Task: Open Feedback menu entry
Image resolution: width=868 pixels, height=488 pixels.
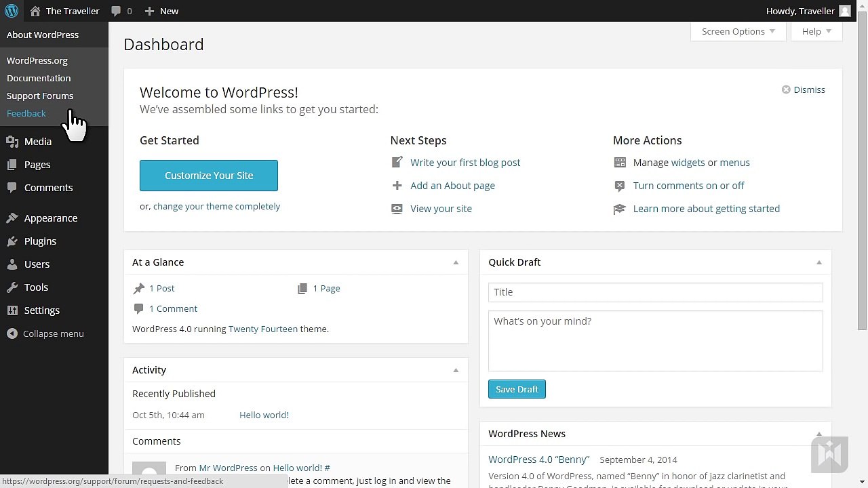Action: coord(26,113)
